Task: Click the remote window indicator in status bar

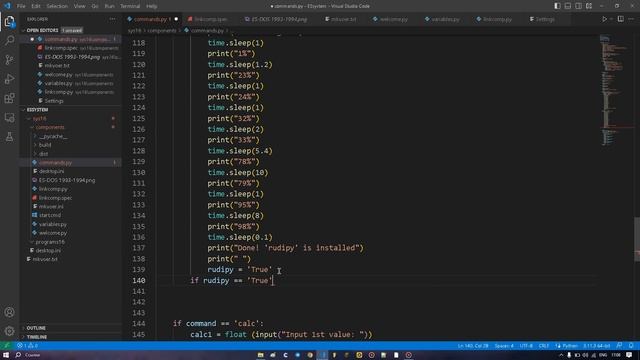Action: pyautogui.click(x=7, y=346)
